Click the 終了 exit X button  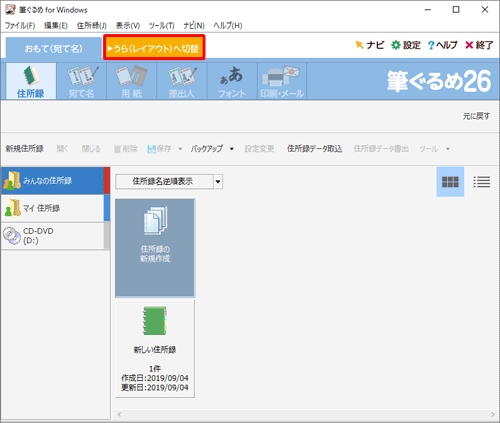click(x=479, y=45)
